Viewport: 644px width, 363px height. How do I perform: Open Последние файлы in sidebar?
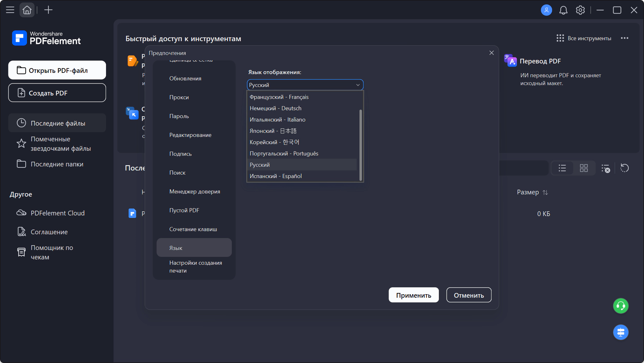point(57,123)
